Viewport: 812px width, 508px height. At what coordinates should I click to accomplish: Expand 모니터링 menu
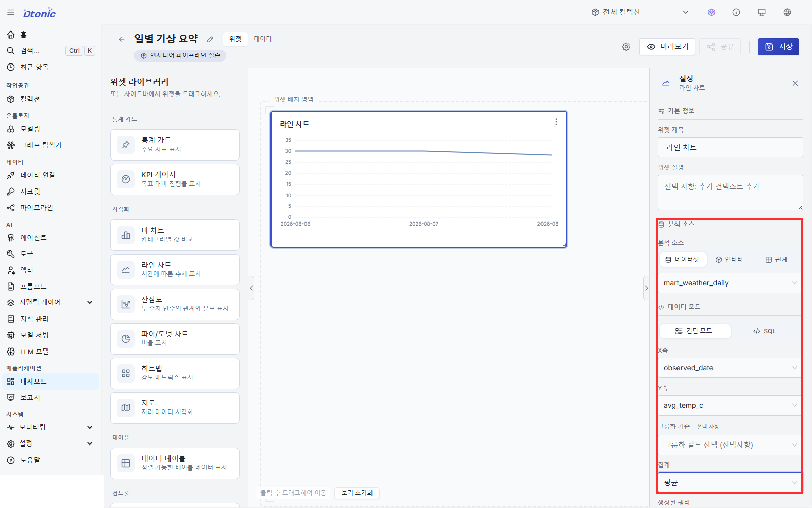[50, 427]
